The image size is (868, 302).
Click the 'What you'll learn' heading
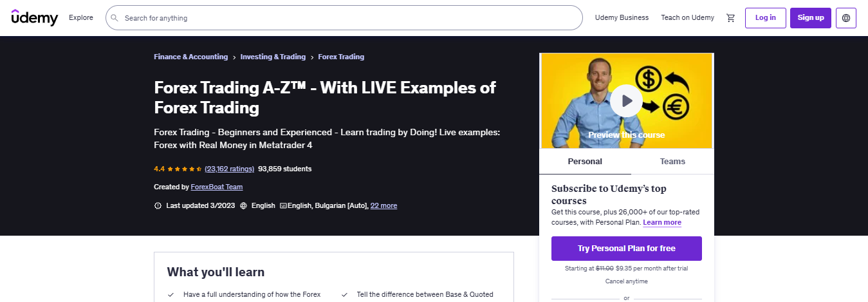point(216,272)
